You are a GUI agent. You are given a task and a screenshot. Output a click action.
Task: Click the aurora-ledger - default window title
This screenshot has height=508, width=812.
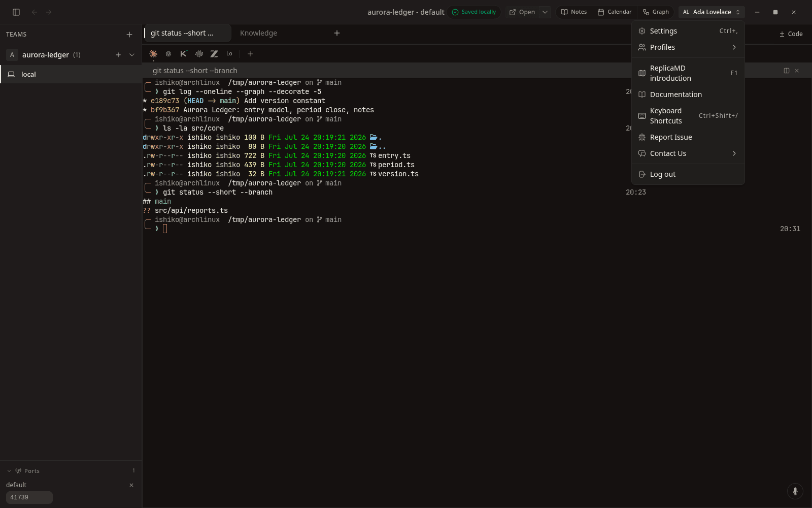(406, 12)
